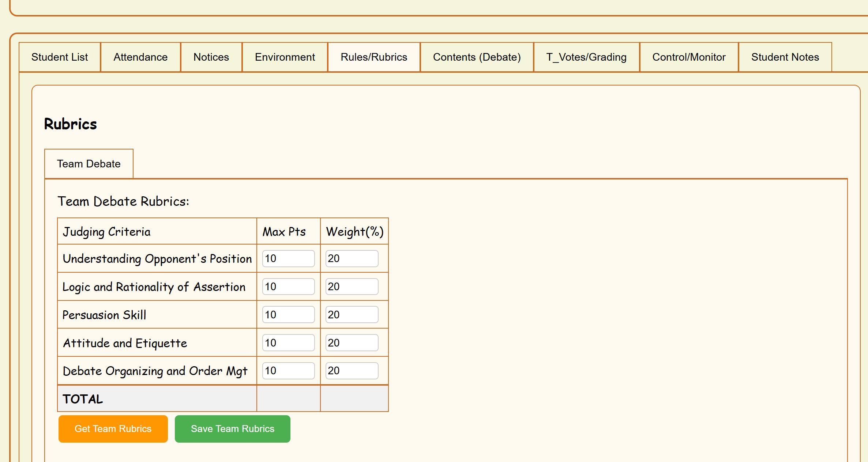868x462 pixels.
Task: Focus Max Pts field for Logic and Rationality
Action: (288, 287)
